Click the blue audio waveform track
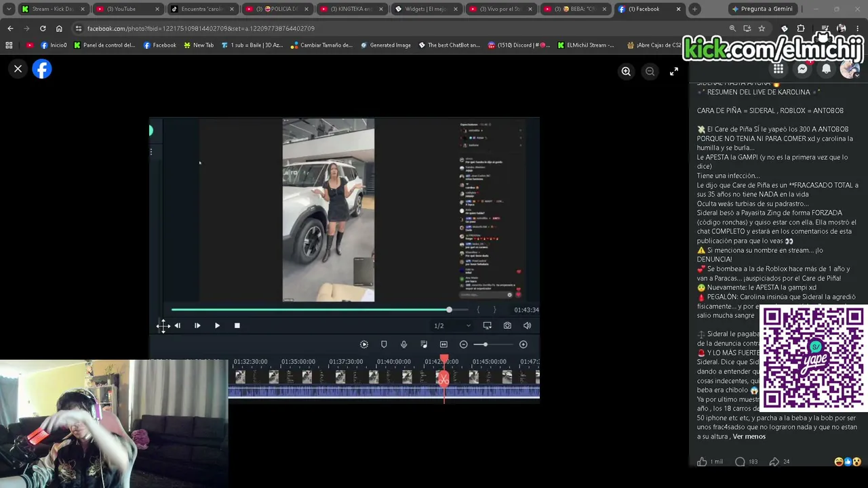Screen dimensions: 868x488 (384, 391)
